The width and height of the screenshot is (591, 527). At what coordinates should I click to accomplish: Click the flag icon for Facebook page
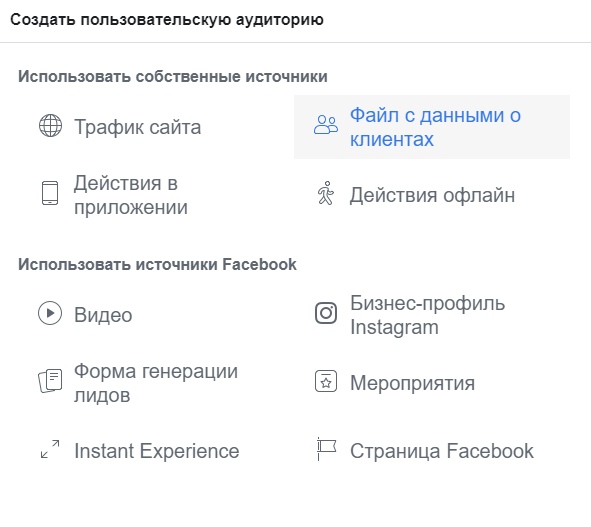click(326, 449)
